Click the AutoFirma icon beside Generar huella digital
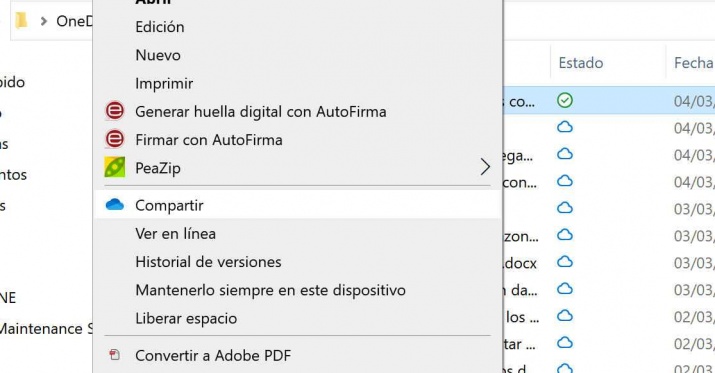 click(114, 111)
